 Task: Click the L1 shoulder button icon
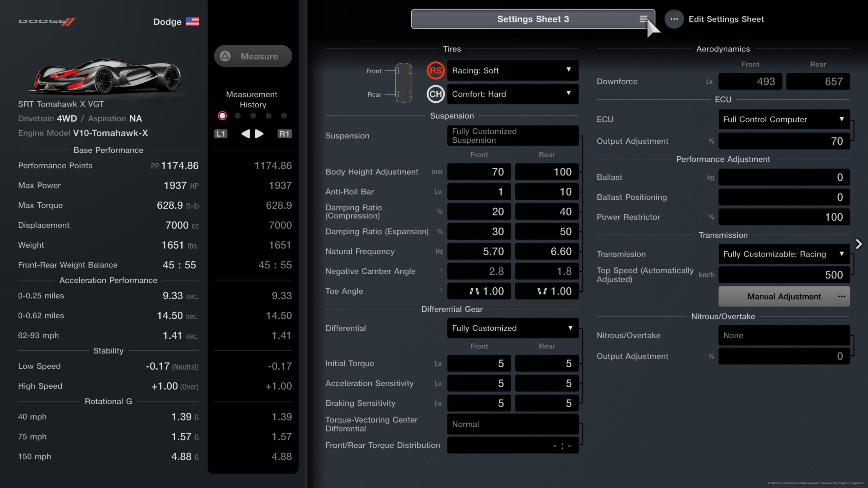pyautogui.click(x=221, y=134)
